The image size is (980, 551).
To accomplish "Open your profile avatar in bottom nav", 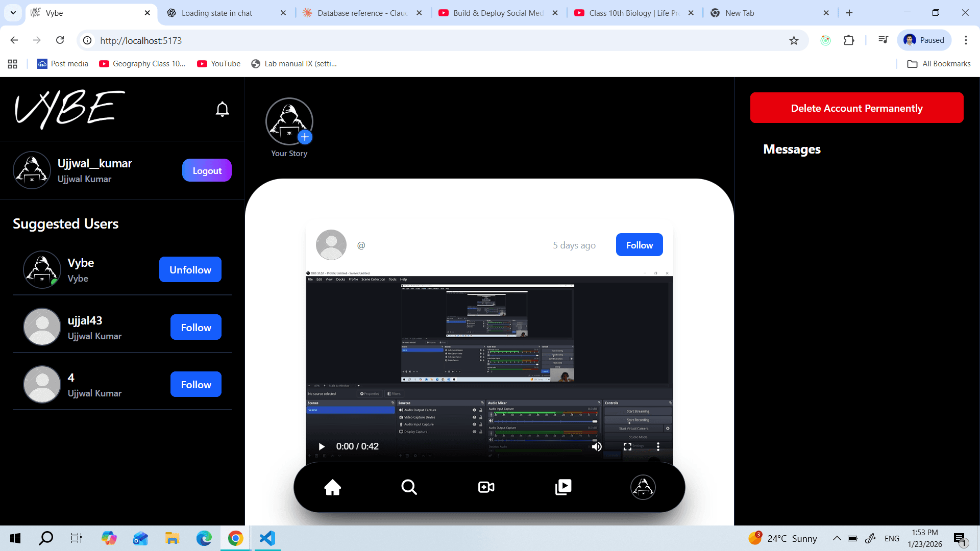I will 643,487.
